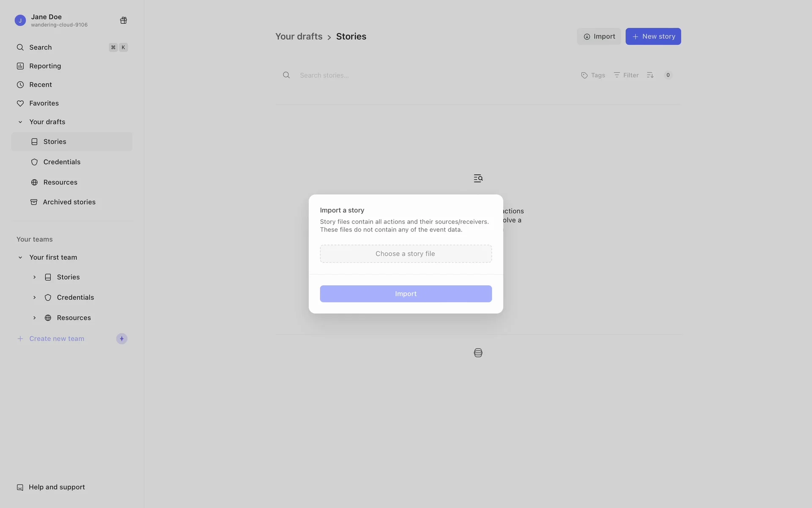
Task: Open the Tags filter
Action: [x=593, y=75]
